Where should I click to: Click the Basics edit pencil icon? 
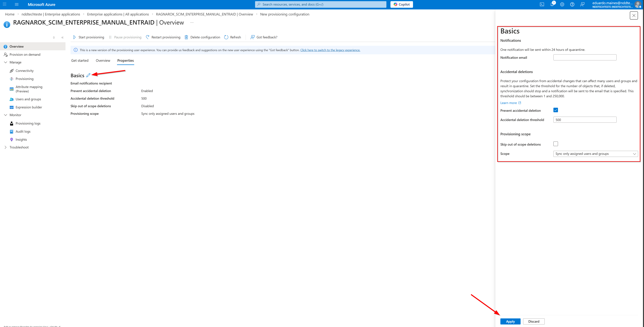click(88, 75)
